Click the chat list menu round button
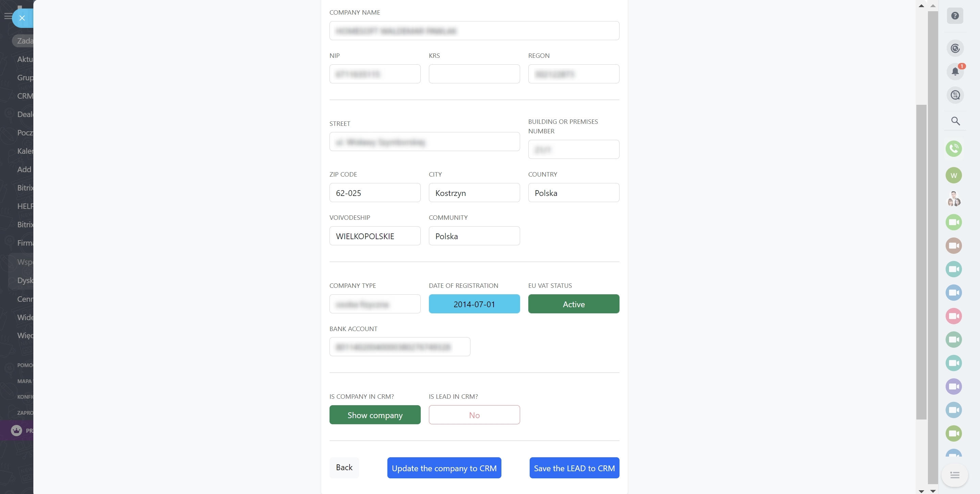 (x=954, y=475)
